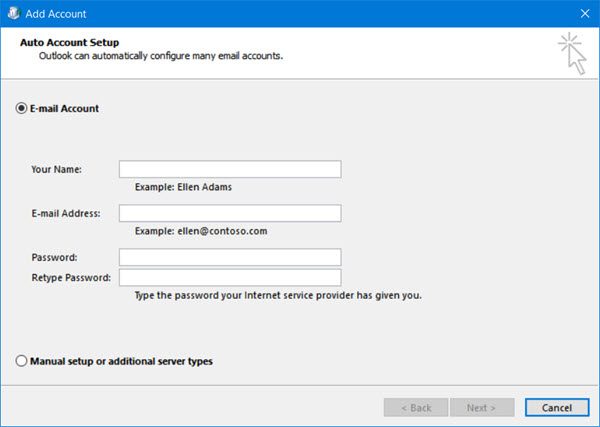This screenshot has height=427, width=600.
Task: Choose Manual setup or additional server types
Action: click(x=22, y=361)
